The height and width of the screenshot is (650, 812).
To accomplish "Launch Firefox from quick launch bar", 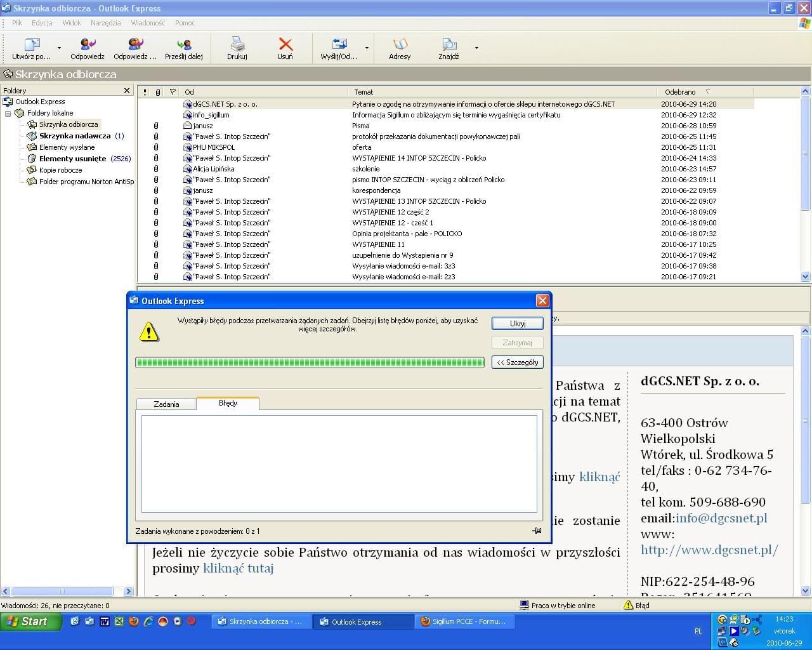I will [x=134, y=621].
